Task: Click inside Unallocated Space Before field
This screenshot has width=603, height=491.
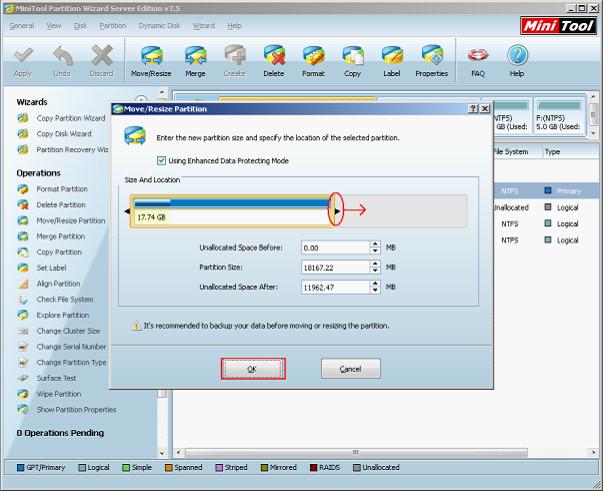Action: (335, 248)
